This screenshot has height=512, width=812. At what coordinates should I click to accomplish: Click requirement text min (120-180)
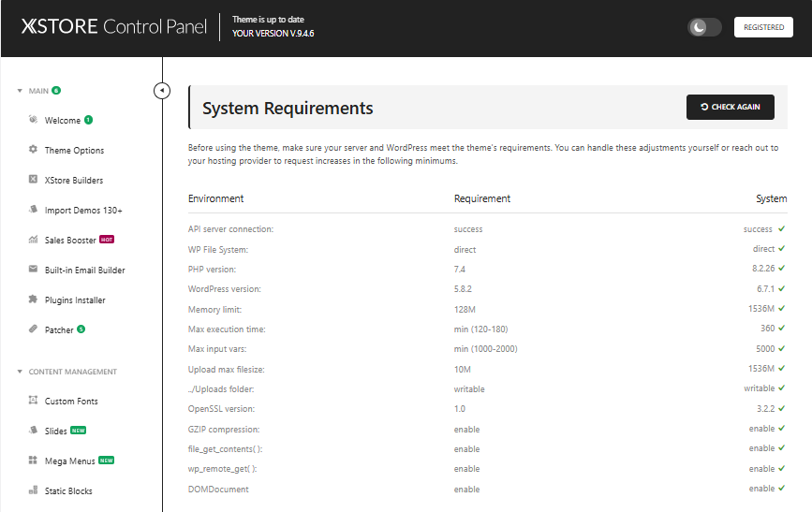click(x=480, y=329)
